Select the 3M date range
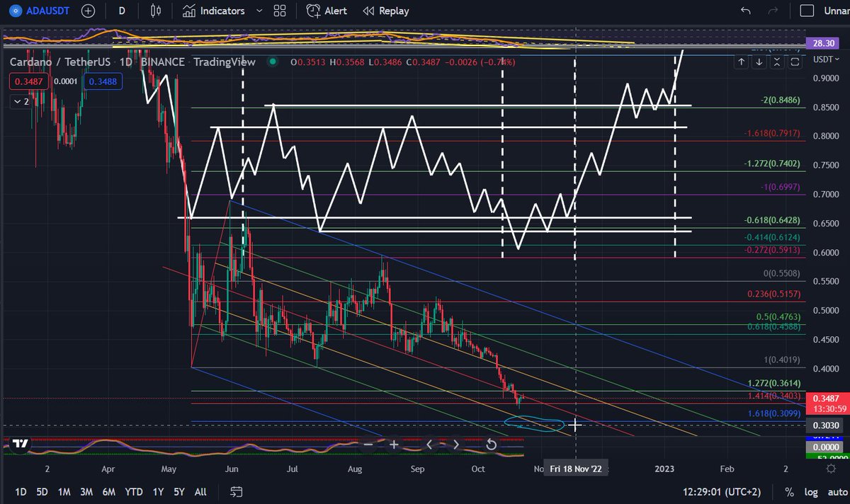The image size is (850, 504). click(x=86, y=491)
